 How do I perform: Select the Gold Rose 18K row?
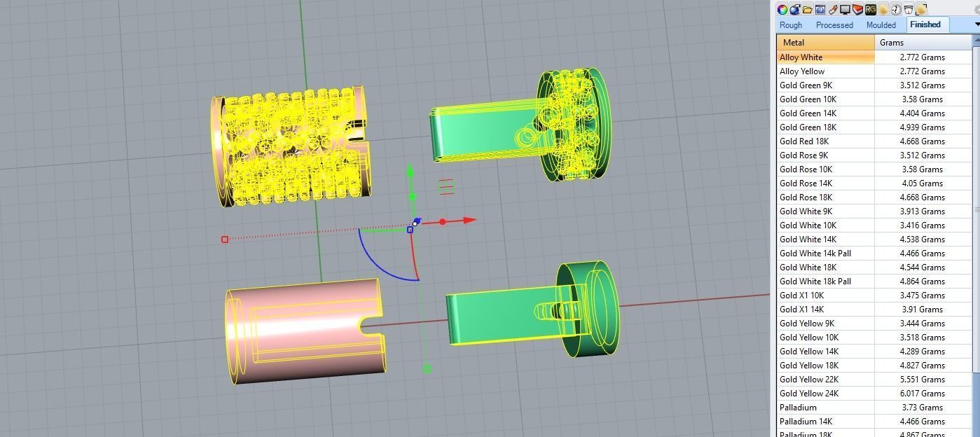874,197
